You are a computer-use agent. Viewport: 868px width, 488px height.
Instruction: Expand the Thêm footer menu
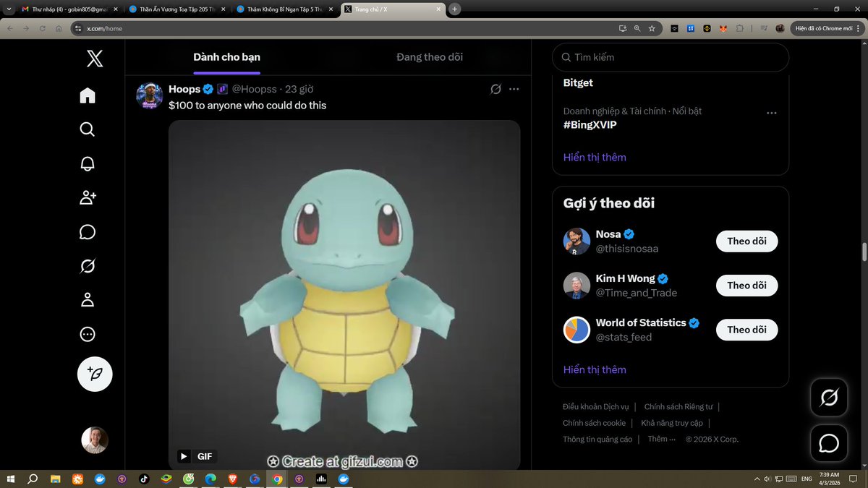point(661,439)
